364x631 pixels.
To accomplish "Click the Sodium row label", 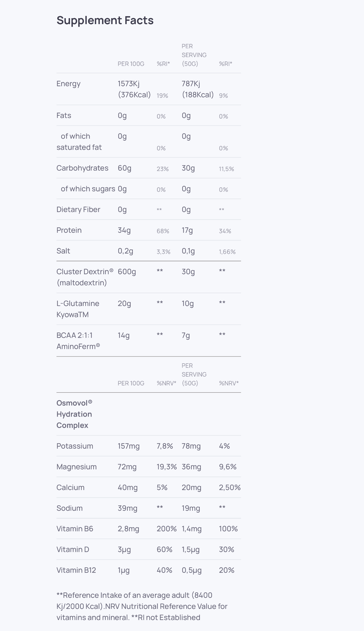I will click(69, 508).
